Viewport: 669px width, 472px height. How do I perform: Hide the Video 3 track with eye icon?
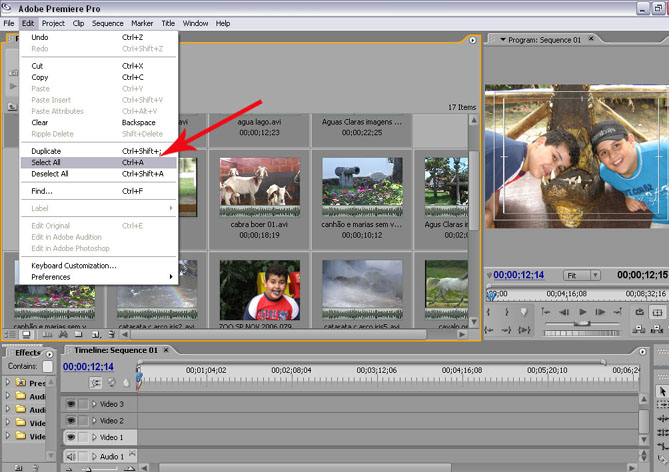pyautogui.click(x=71, y=404)
